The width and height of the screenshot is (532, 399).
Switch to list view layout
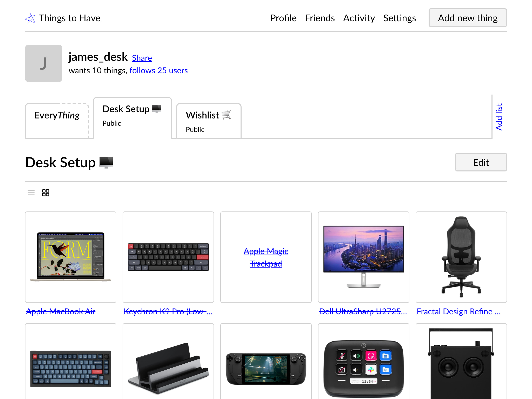pyautogui.click(x=31, y=193)
